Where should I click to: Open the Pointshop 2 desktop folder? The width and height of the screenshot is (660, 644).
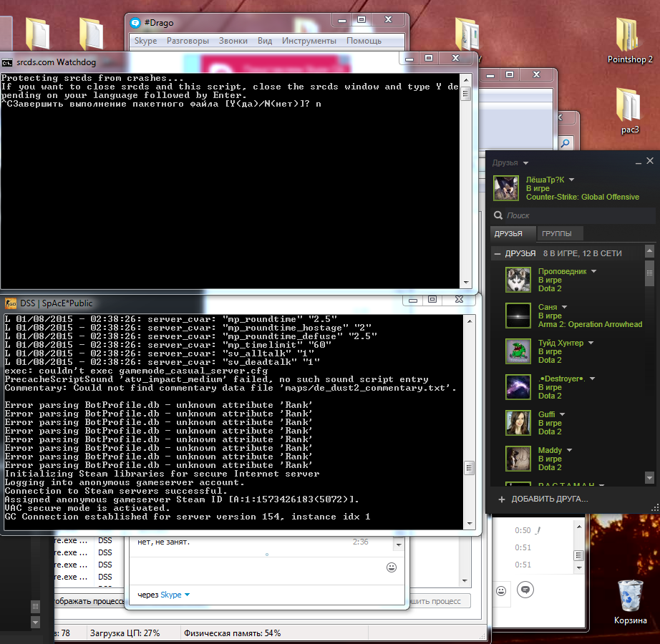(x=630, y=40)
